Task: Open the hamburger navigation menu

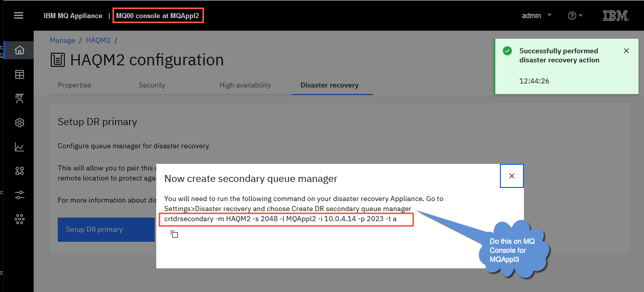Action: click(x=19, y=16)
